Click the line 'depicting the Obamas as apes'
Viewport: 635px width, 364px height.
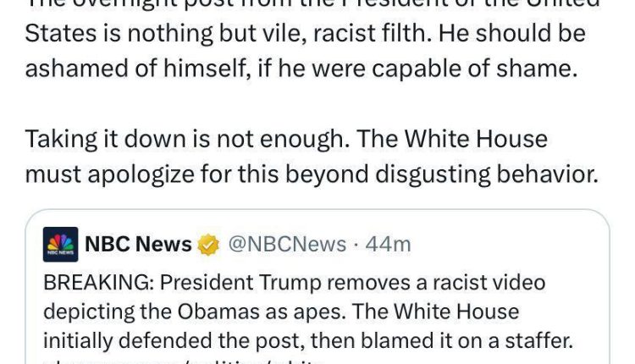pos(195,312)
